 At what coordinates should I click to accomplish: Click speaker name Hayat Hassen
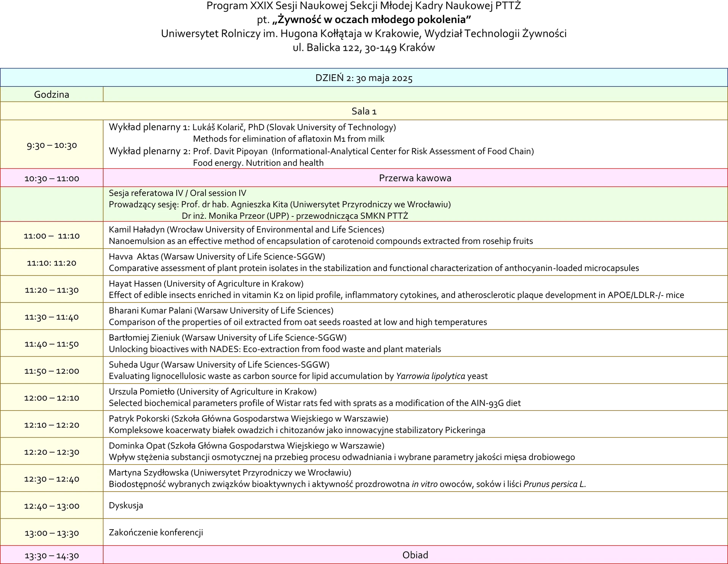click(x=135, y=284)
